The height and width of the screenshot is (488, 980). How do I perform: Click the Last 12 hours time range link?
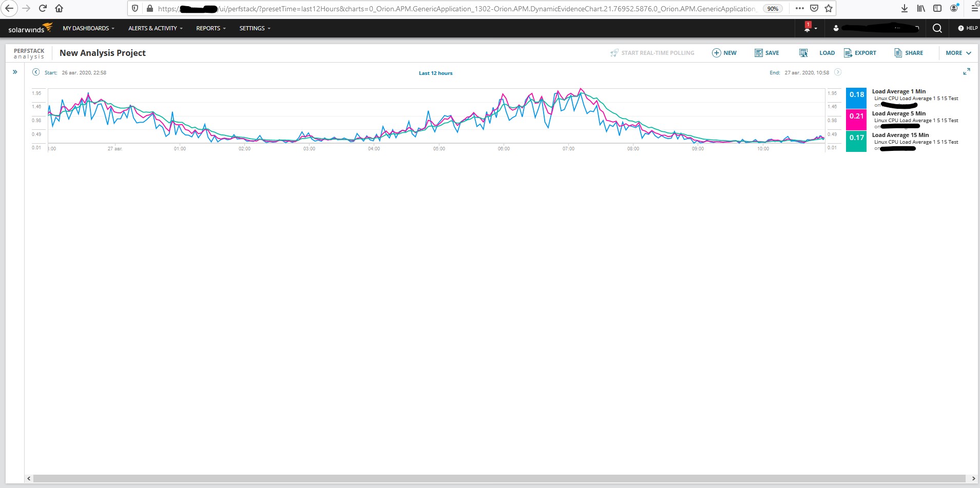[x=435, y=73]
